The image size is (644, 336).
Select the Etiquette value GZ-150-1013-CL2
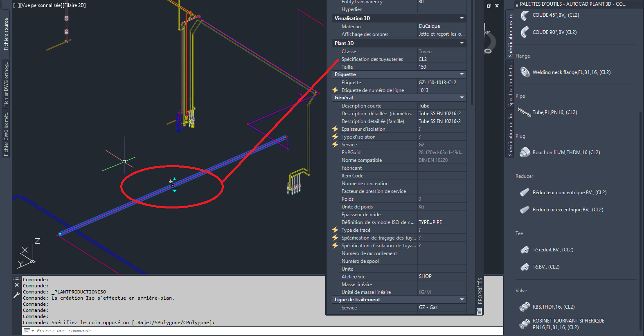point(442,83)
